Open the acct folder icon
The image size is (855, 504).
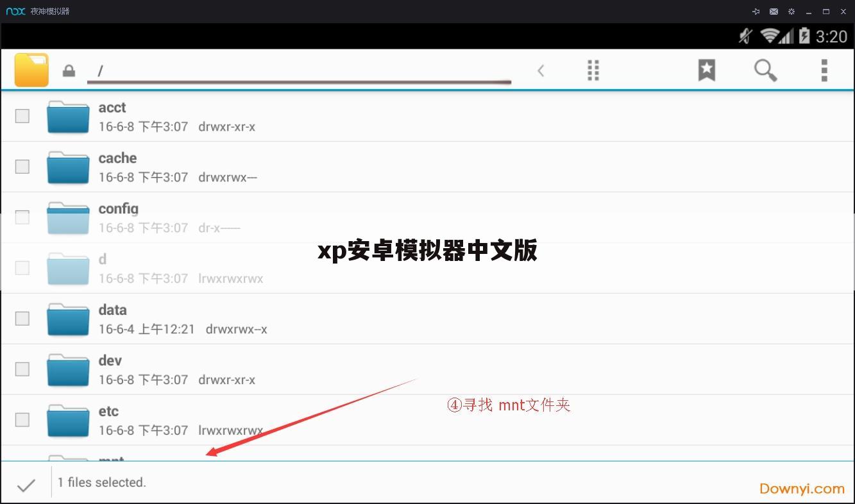click(68, 117)
